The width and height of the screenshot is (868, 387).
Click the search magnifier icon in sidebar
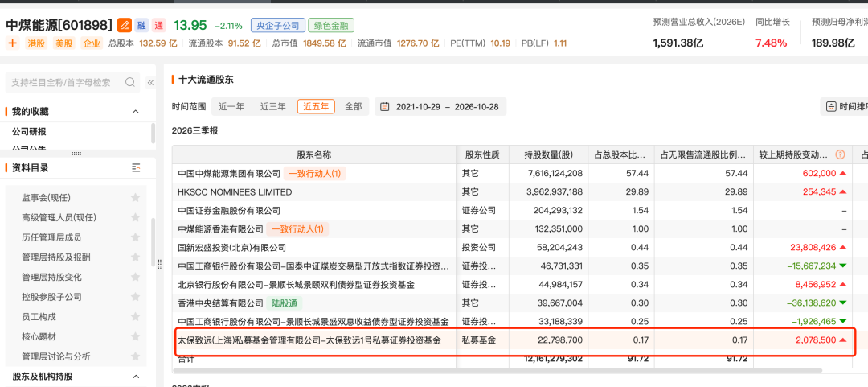[x=130, y=82]
